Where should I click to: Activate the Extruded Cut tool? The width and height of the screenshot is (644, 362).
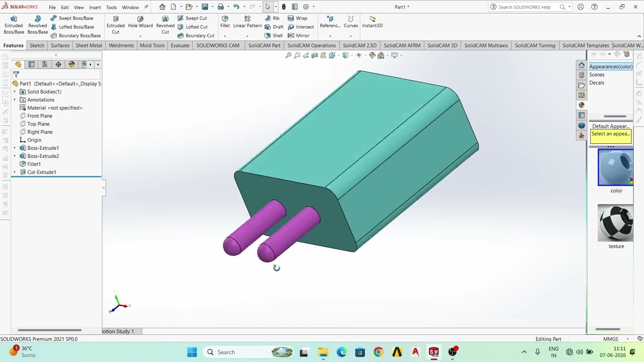point(115,25)
